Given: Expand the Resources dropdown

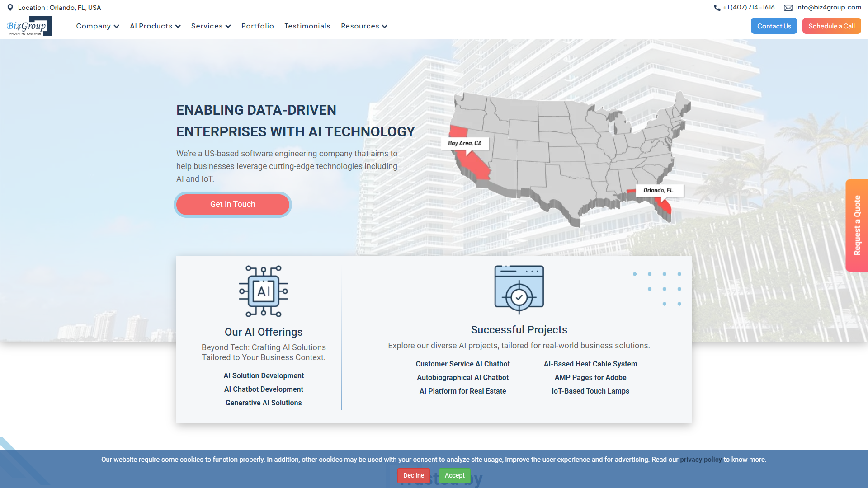Looking at the screenshot, I should point(364,26).
